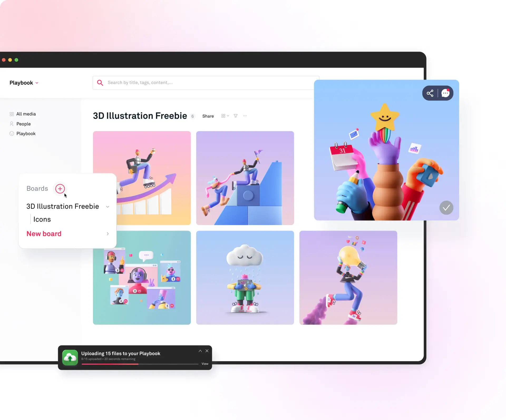The height and width of the screenshot is (420, 506).
Task: Click the checkmark confirmation icon
Action: 446,207
